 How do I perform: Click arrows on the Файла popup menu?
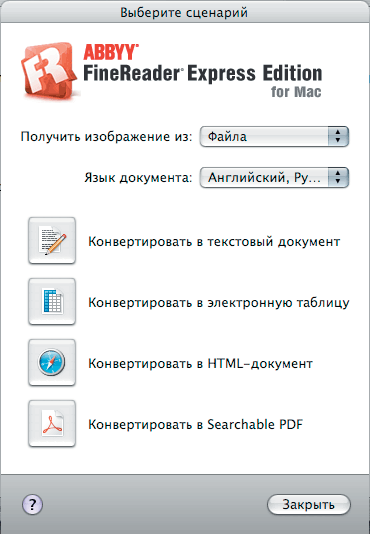pyautogui.click(x=338, y=137)
